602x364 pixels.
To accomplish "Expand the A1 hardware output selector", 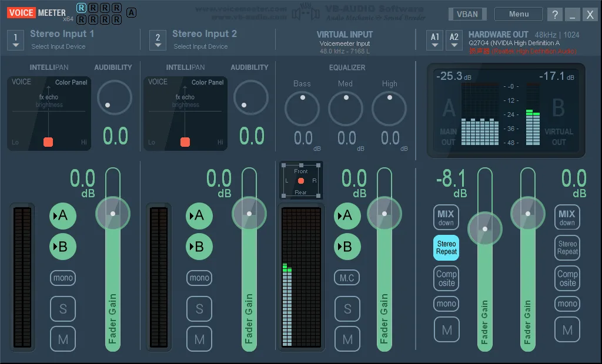I will (x=434, y=41).
